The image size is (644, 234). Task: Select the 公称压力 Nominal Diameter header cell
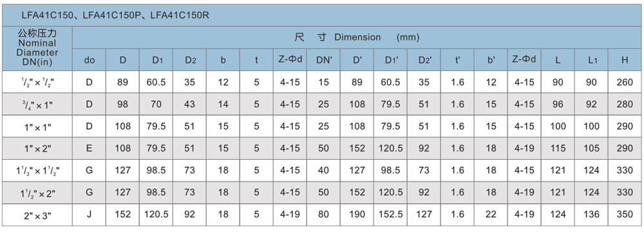tap(37, 48)
